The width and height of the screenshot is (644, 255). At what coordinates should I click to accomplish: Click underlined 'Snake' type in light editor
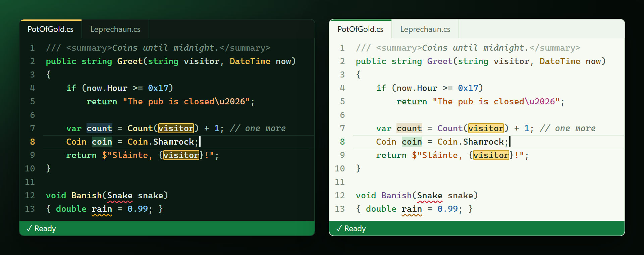tap(430, 196)
